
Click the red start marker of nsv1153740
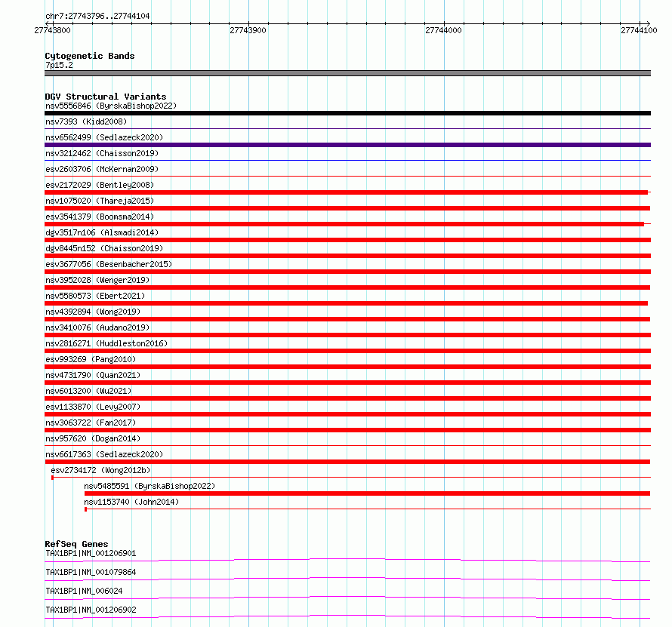coord(86,509)
